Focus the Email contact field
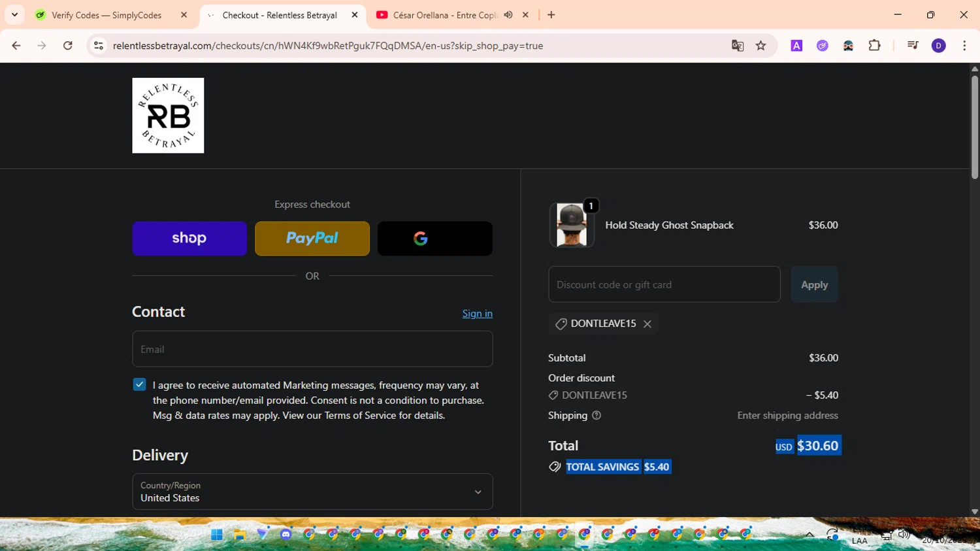 (x=312, y=349)
